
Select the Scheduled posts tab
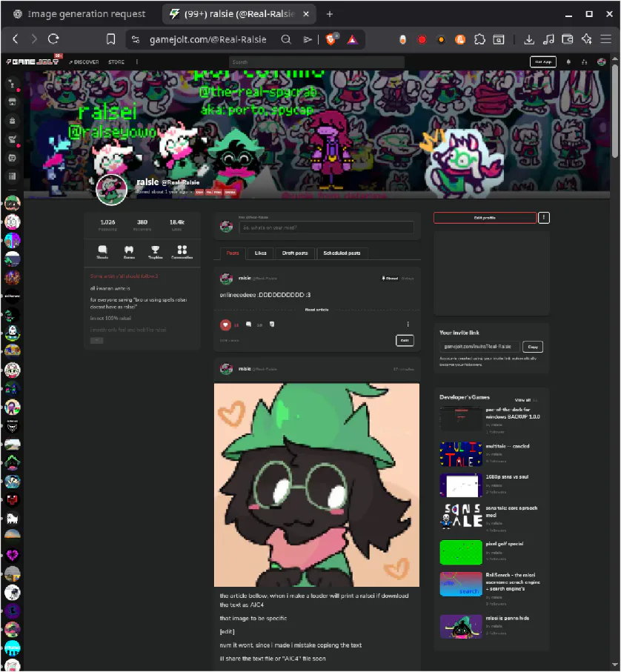click(x=342, y=253)
